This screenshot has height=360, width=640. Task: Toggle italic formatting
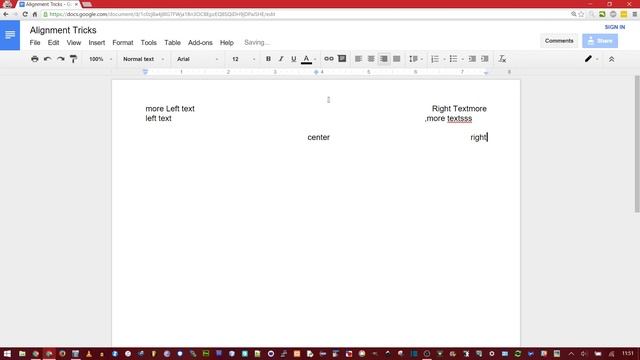point(281,59)
